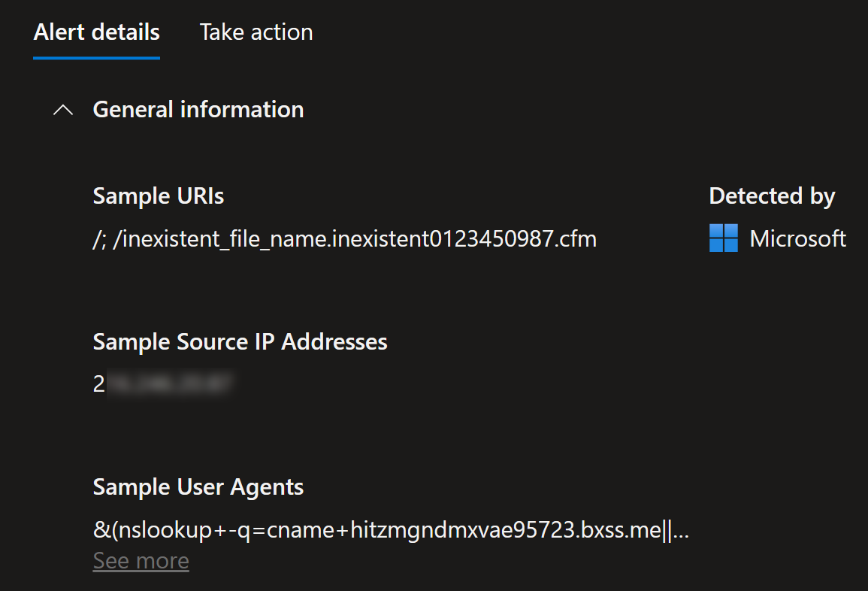Image resolution: width=868 pixels, height=591 pixels.
Task: Click the Microsoft detector name text
Action: click(797, 238)
